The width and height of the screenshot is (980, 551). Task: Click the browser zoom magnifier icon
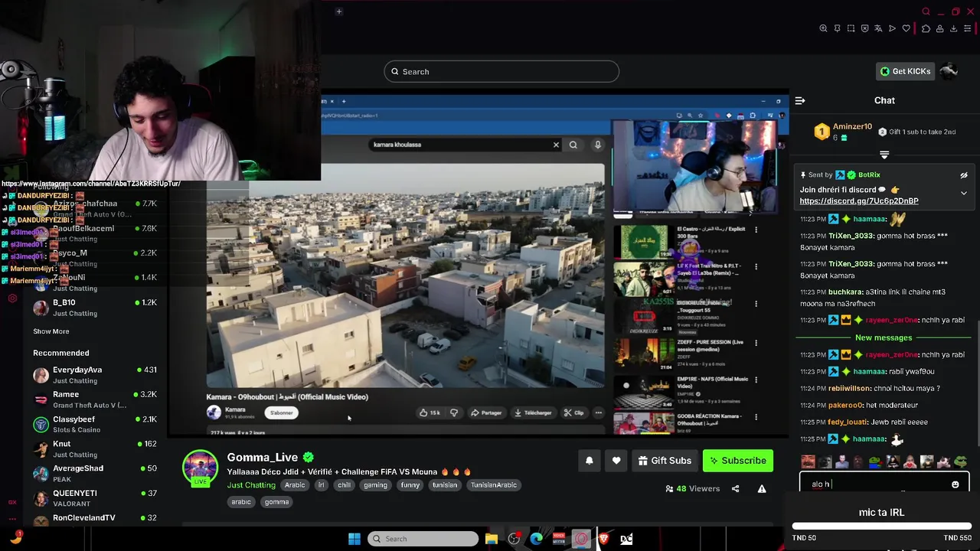click(x=823, y=28)
